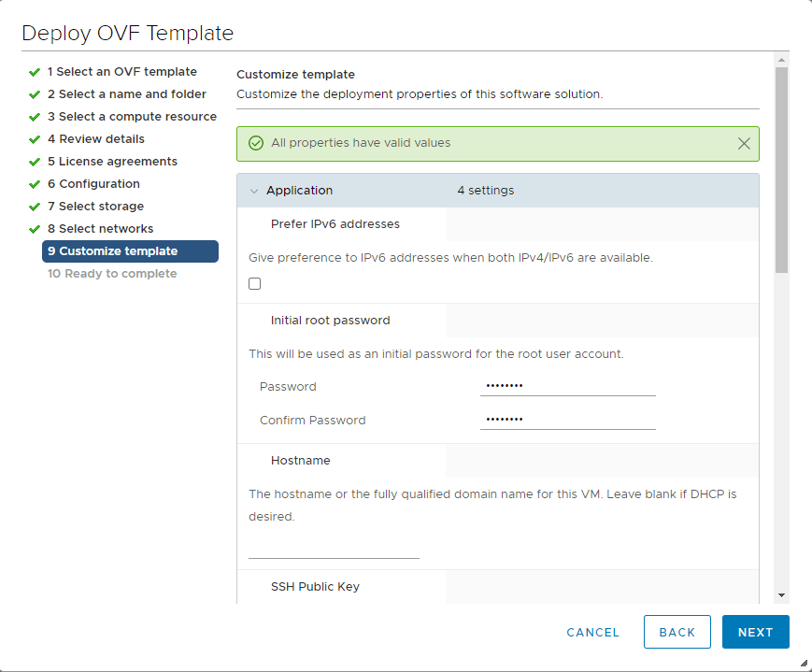Image resolution: width=812 pixels, height=672 pixels.
Task: Dismiss the valid properties success banner
Action: tap(744, 144)
